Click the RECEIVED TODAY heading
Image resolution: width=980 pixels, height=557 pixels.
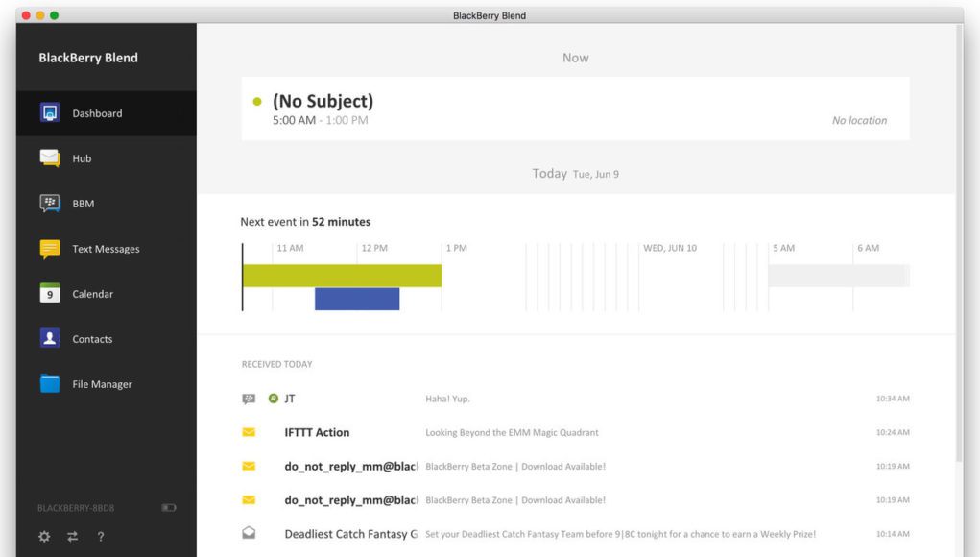coord(276,364)
